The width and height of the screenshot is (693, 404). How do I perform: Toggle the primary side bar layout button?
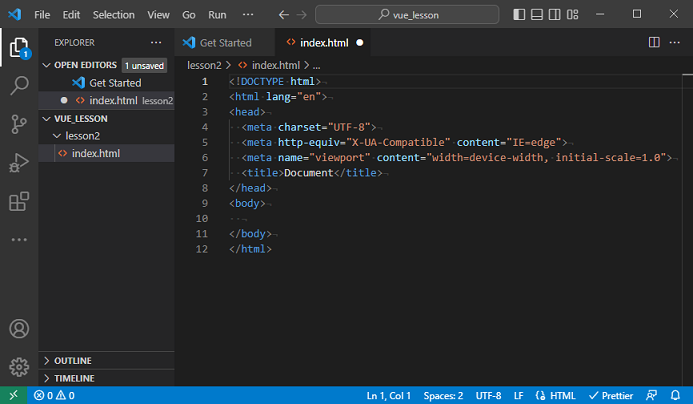pyautogui.click(x=519, y=15)
